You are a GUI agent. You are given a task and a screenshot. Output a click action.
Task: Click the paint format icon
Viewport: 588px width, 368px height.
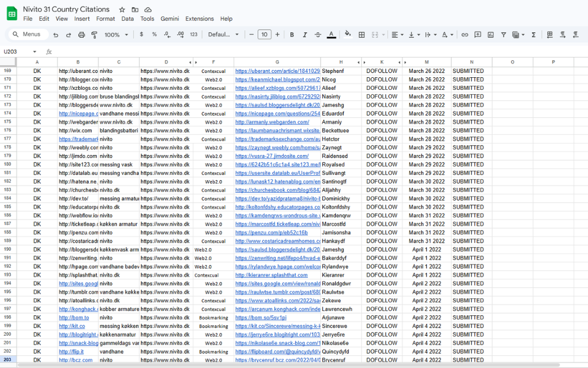coord(94,34)
